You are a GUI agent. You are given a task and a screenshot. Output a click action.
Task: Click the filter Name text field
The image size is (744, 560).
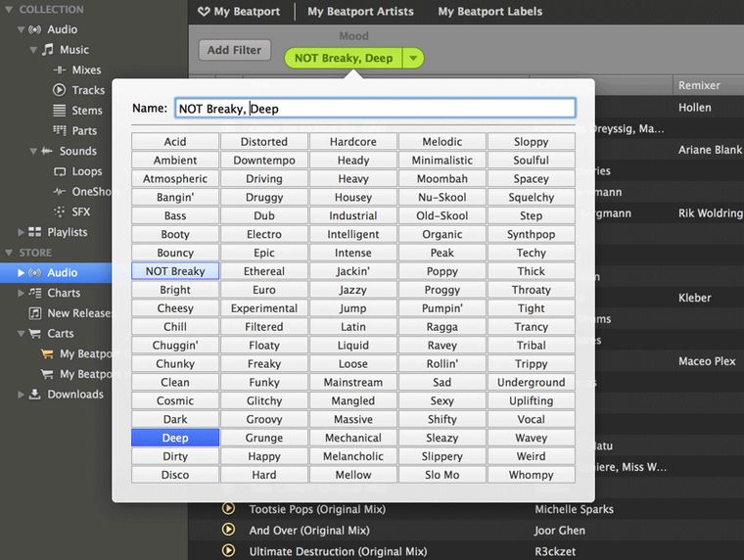pos(375,109)
